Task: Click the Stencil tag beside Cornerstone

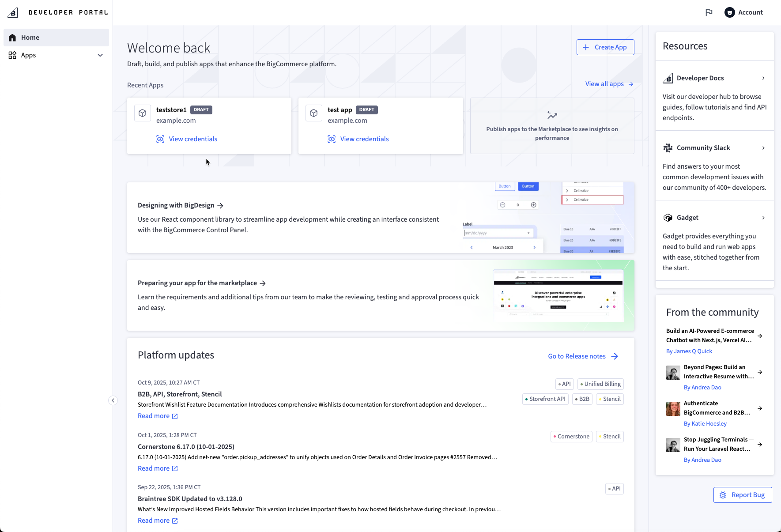Action: [x=610, y=437]
